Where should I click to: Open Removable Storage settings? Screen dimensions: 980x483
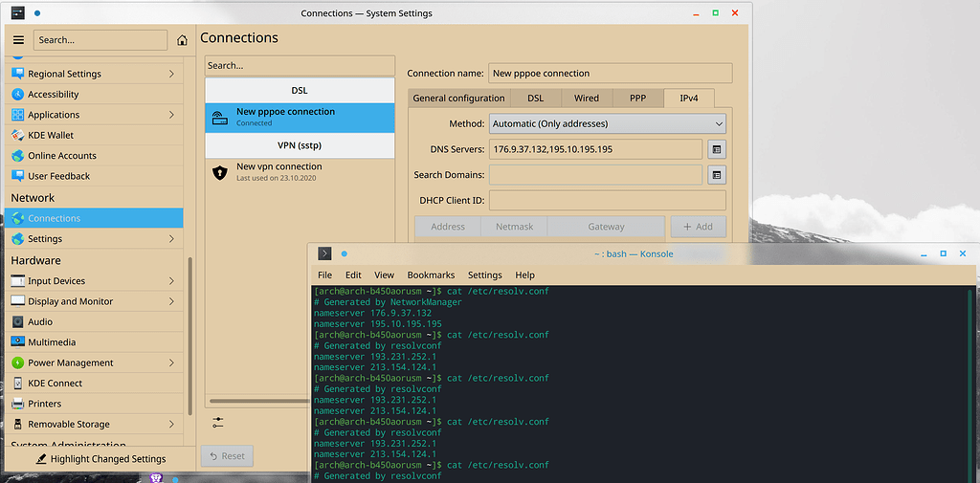[94, 425]
